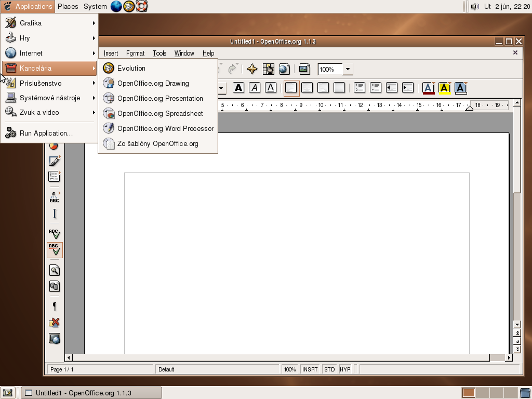Toggle the Direct Cursor icon
Viewport: 532px width, 399px height.
54,214
